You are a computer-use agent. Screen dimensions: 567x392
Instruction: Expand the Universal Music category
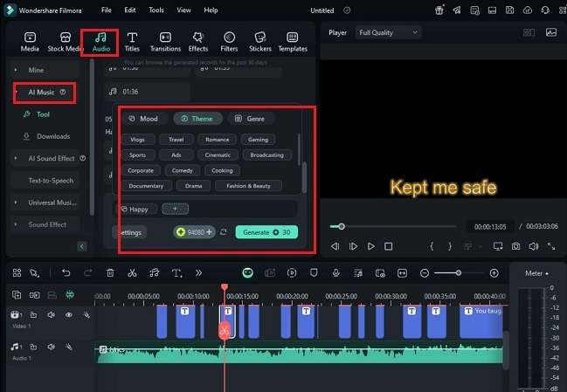16,203
